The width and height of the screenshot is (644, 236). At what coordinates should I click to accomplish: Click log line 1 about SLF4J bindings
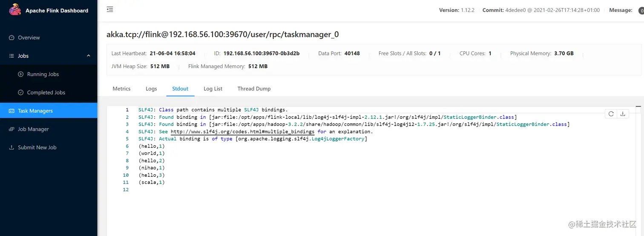click(213, 110)
